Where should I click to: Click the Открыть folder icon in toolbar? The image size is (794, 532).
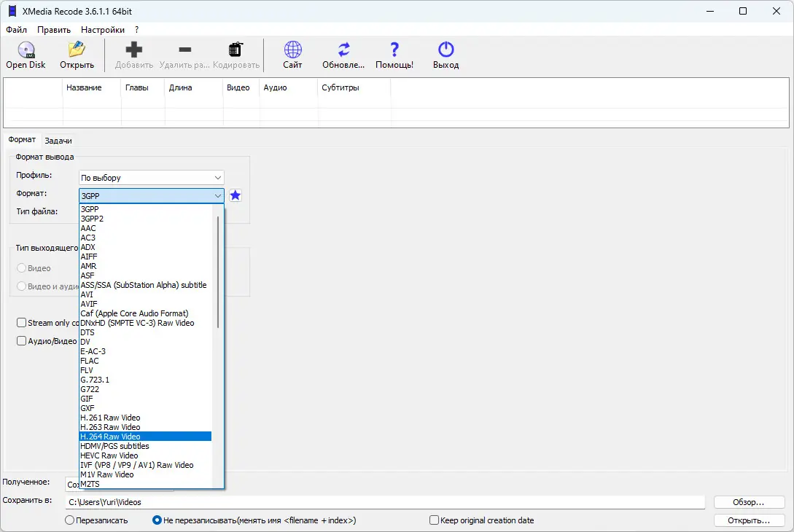pos(77,50)
